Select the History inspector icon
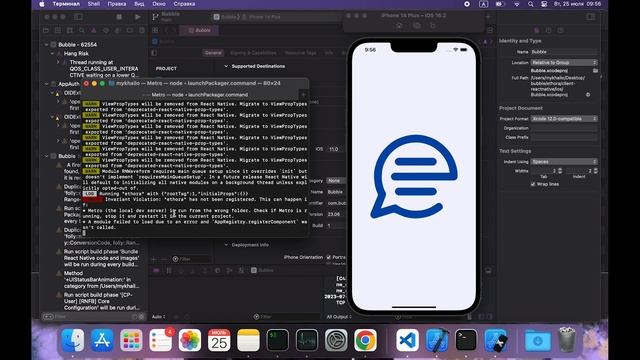640x360 pixels. click(549, 31)
